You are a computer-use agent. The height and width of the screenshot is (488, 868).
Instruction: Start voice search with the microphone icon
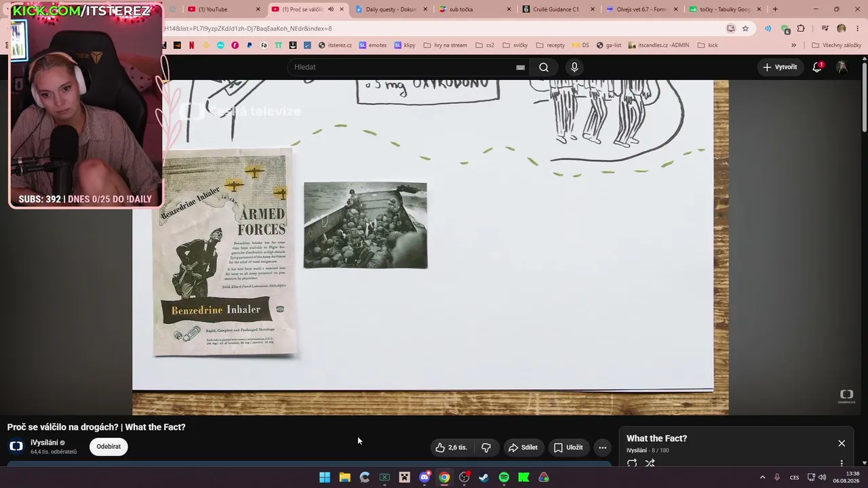click(x=574, y=67)
